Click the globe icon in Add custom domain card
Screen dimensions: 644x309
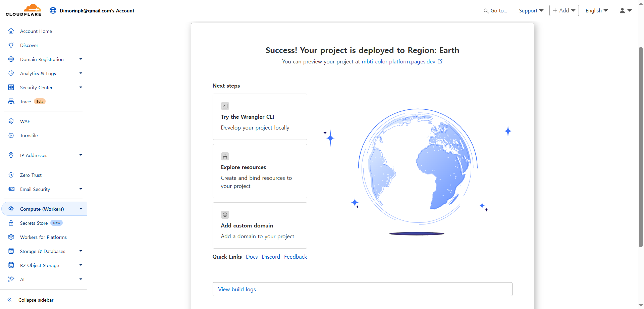click(225, 215)
